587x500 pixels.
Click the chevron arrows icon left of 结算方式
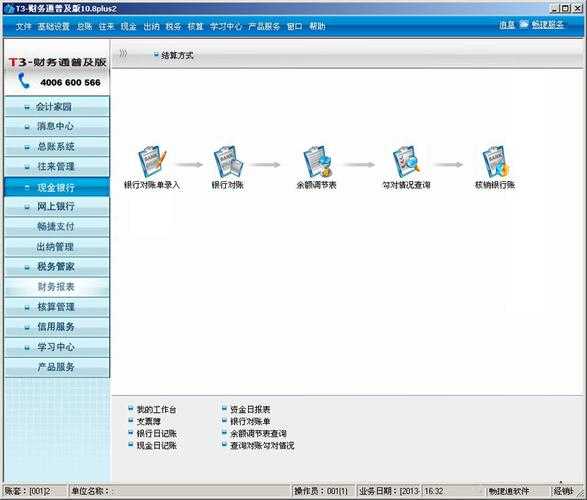pos(123,54)
